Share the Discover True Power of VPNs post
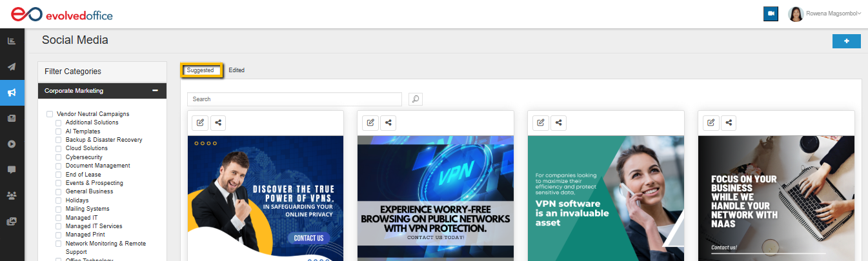Viewport: 868px width, 261px height. 218,122
